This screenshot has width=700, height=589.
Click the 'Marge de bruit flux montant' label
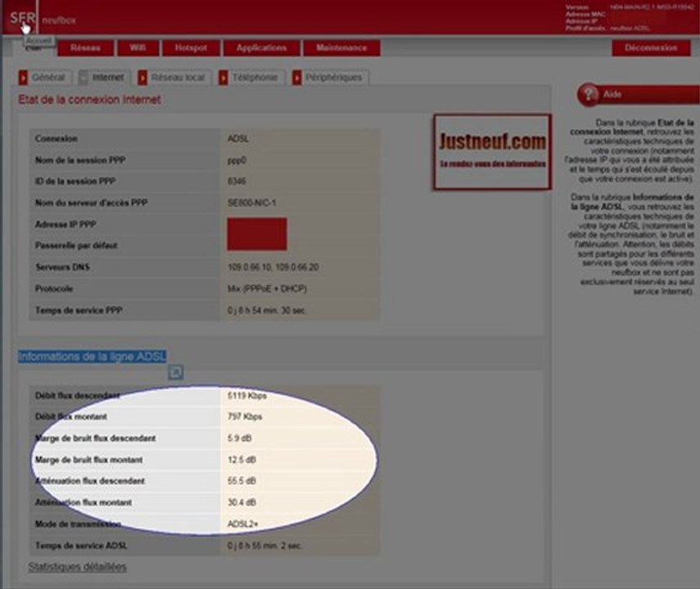pyautogui.click(x=89, y=460)
